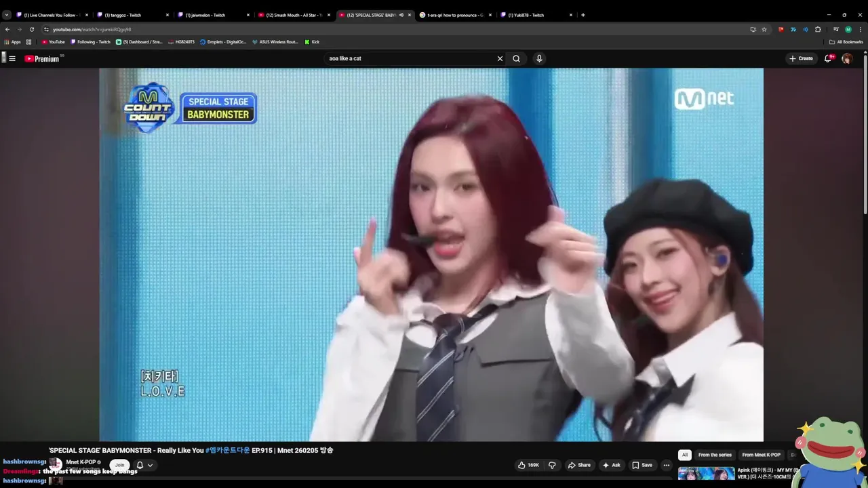Close the 'tanggoz - Twitch' tab
The image size is (868, 488).
(x=167, y=15)
